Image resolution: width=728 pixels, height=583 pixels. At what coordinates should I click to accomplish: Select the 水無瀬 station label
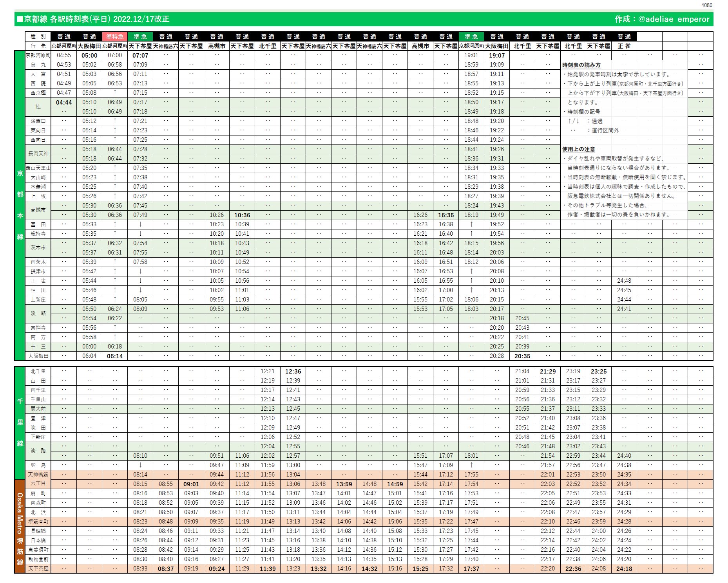[38, 187]
